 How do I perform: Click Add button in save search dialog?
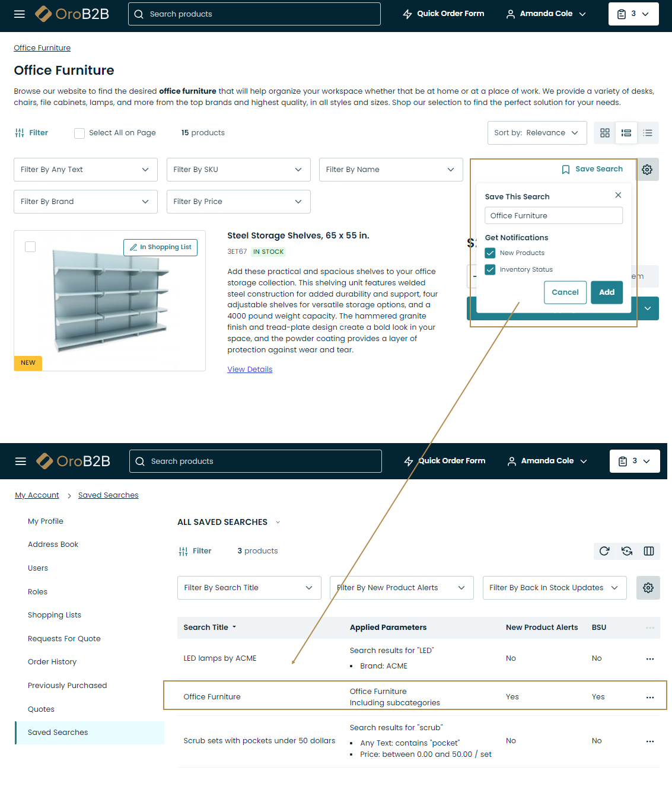click(x=606, y=292)
